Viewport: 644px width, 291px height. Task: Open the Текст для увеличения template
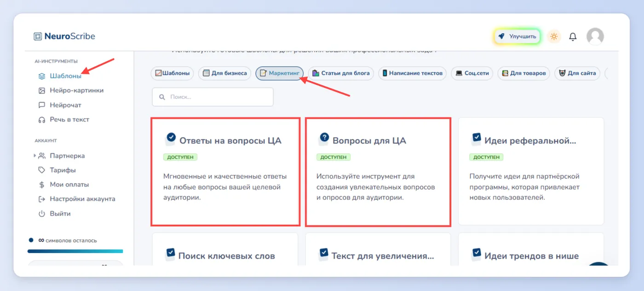(378, 249)
